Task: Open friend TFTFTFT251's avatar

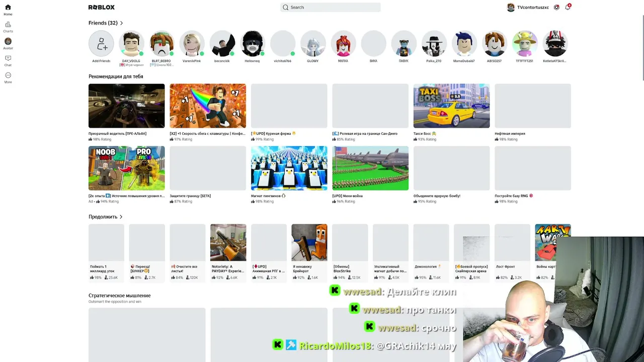Action: click(524, 44)
